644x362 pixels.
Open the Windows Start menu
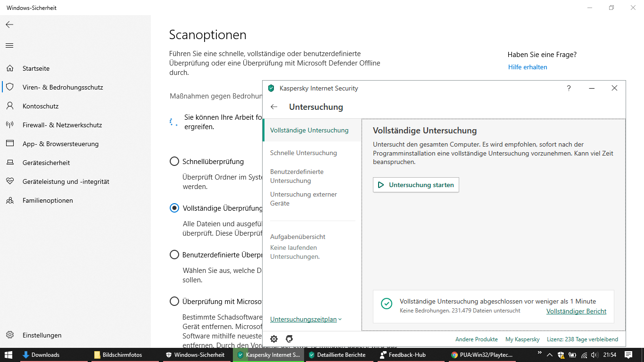(x=8, y=355)
